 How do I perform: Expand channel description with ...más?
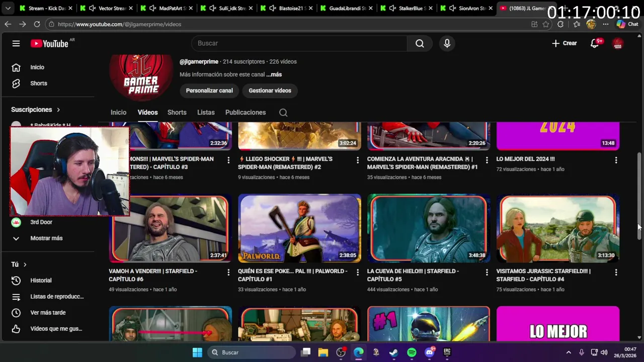point(274,74)
